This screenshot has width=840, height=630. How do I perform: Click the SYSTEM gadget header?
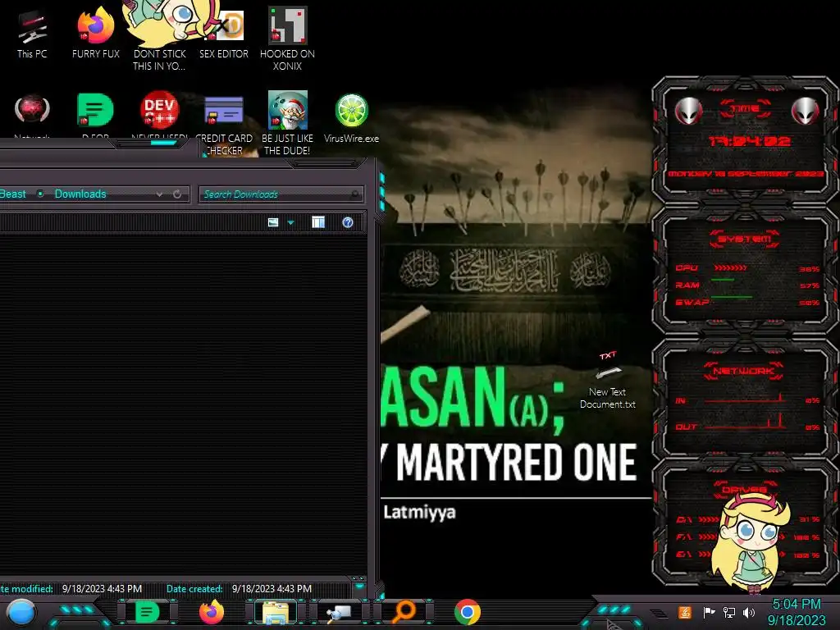(x=745, y=239)
